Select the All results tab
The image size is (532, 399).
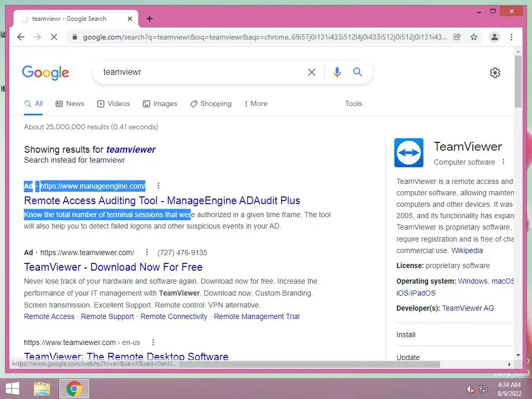point(33,104)
